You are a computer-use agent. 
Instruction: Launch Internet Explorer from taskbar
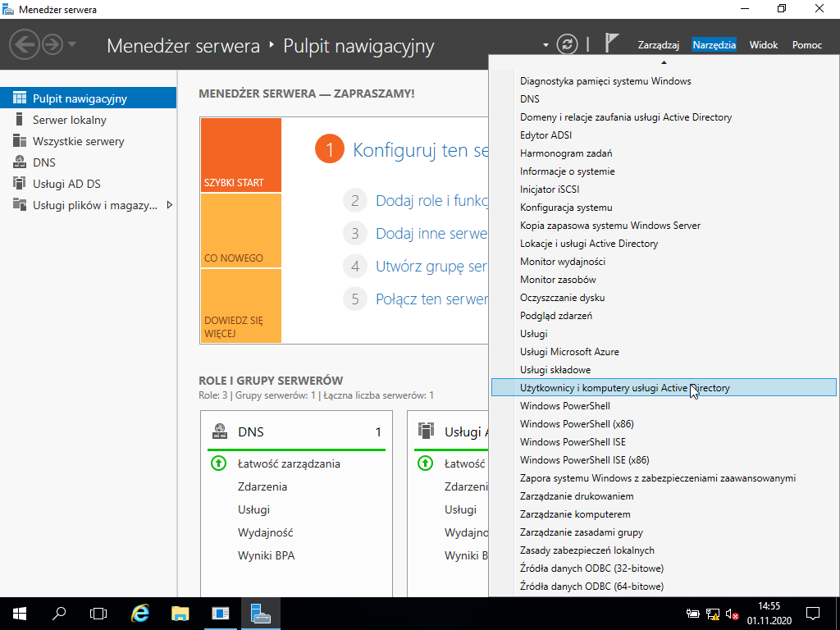140,614
